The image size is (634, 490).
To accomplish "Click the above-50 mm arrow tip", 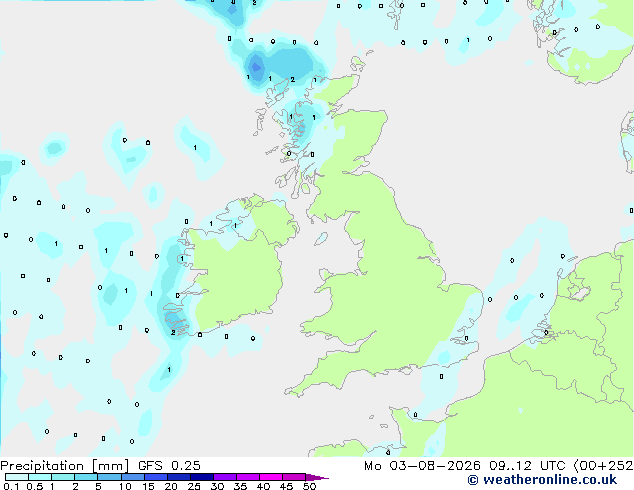I will click(x=317, y=477).
